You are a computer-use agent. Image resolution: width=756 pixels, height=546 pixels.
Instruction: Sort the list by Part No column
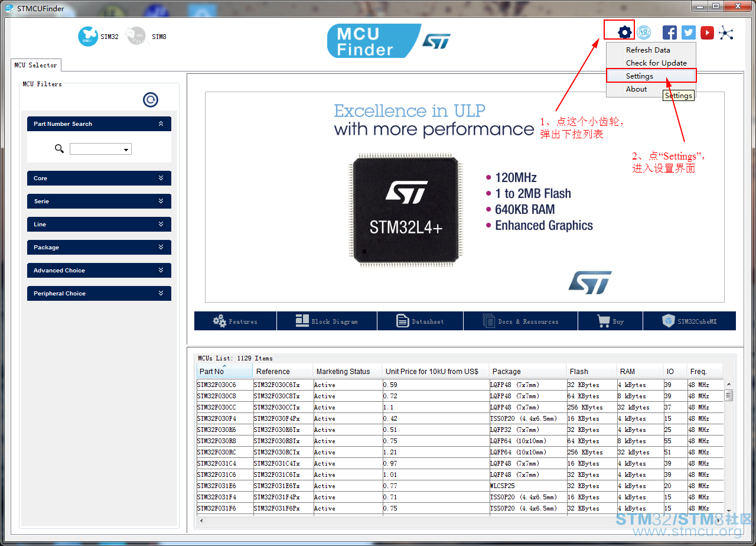pos(224,371)
